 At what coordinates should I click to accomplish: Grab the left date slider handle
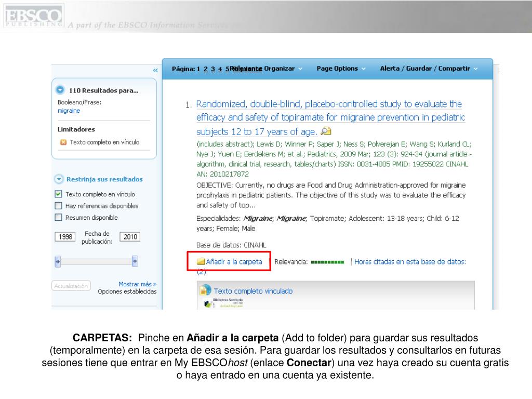[x=58, y=261]
